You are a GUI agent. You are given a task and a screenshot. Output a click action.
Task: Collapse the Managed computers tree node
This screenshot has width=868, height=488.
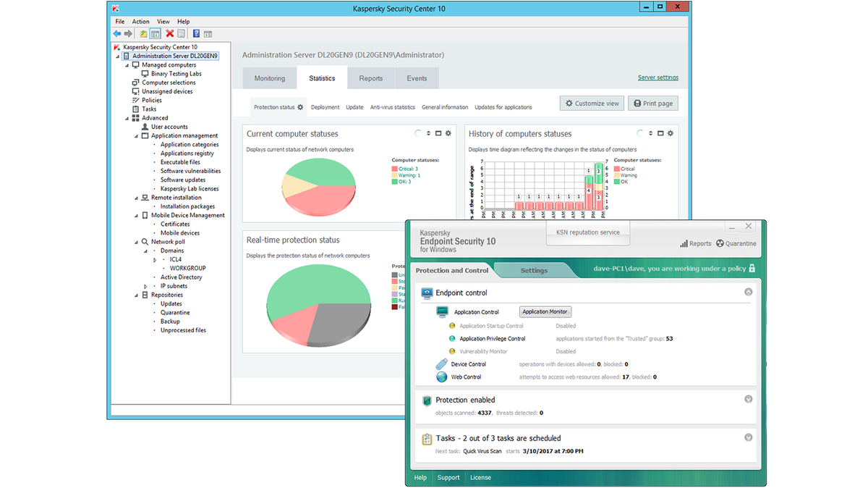[x=127, y=65]
